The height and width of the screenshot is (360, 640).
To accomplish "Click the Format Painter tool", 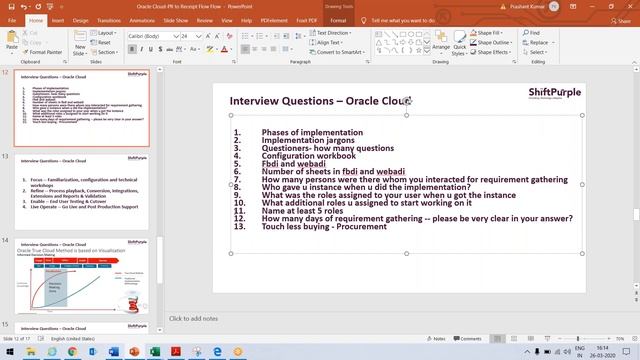I will click(x=42, y=52).
